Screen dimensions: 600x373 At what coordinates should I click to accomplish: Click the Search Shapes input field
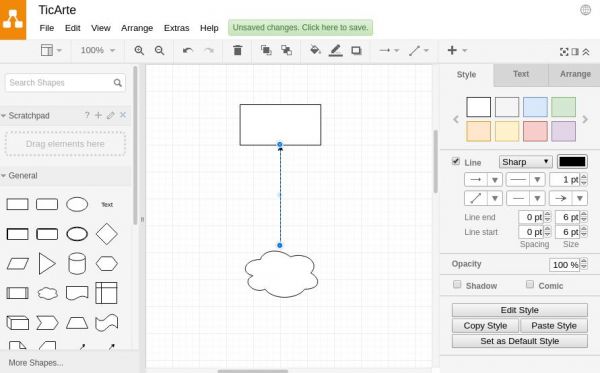(x=65, y=83)
